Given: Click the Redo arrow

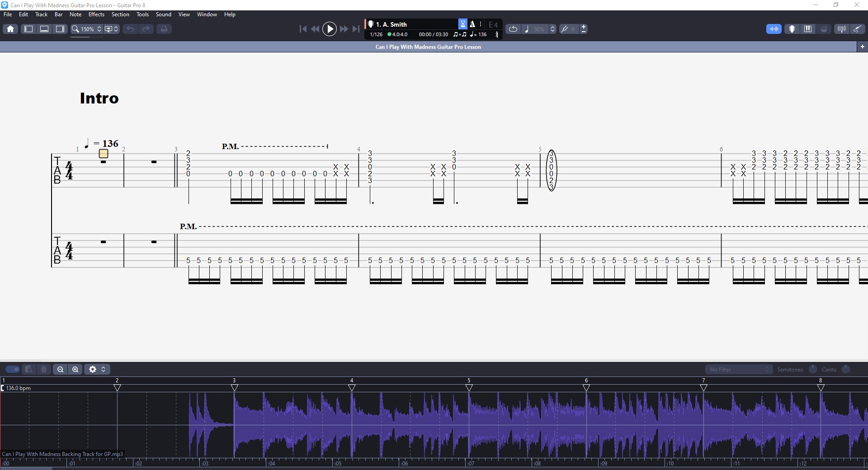Looking at the screenshot, I should tap(146, 29).
